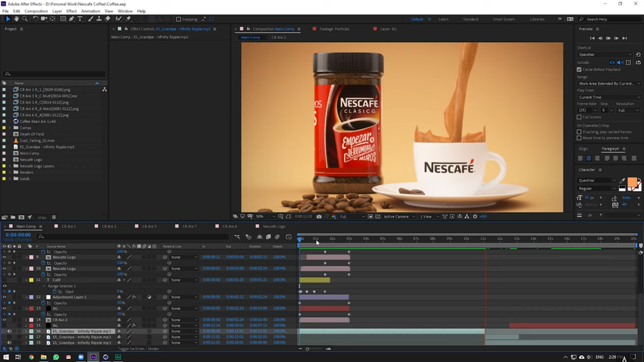The image size is (644, 362).
Task: Select the Puppet Pin tool
Action: pyautogui.click(x=129, y=19)
